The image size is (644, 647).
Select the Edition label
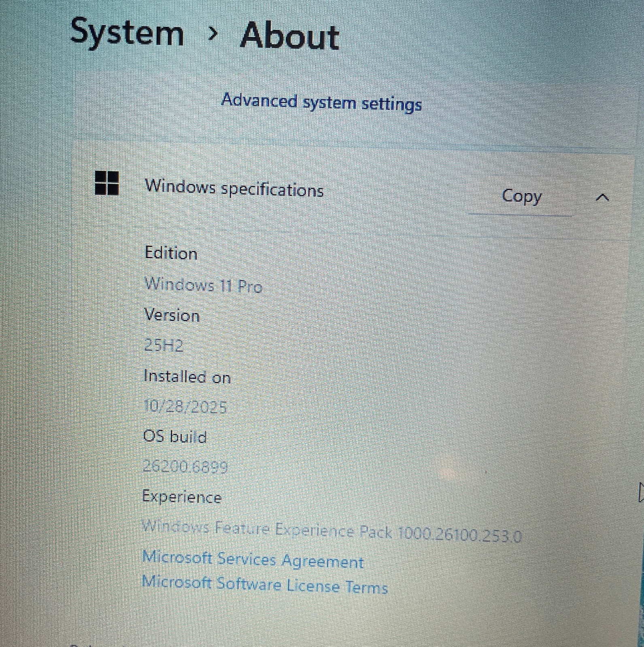171,253
